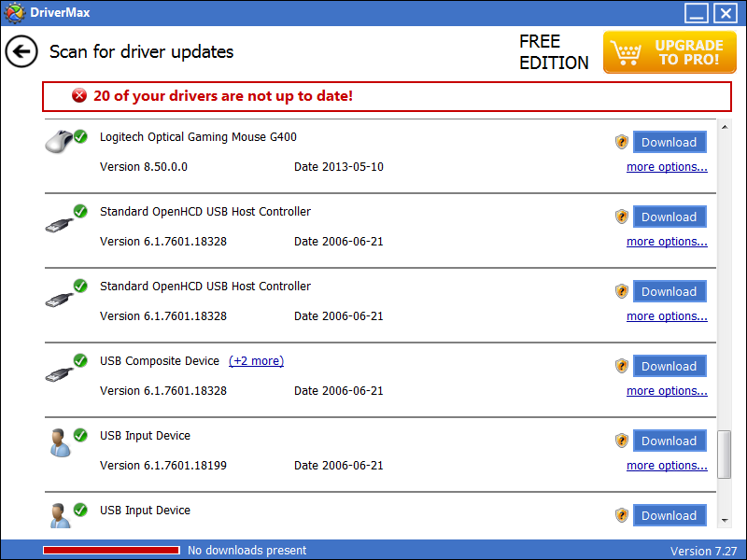Viewport: 747px width, 560px height.
Task: Click the green checkmark of USB Input Device version 6.1.7601.18199
Action: click(80, 435)
